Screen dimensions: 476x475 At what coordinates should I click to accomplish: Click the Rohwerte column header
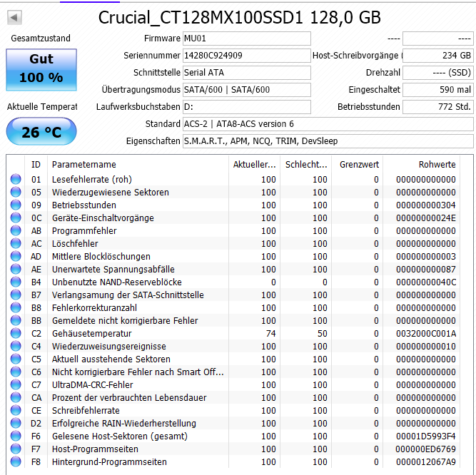pos(421,165)
